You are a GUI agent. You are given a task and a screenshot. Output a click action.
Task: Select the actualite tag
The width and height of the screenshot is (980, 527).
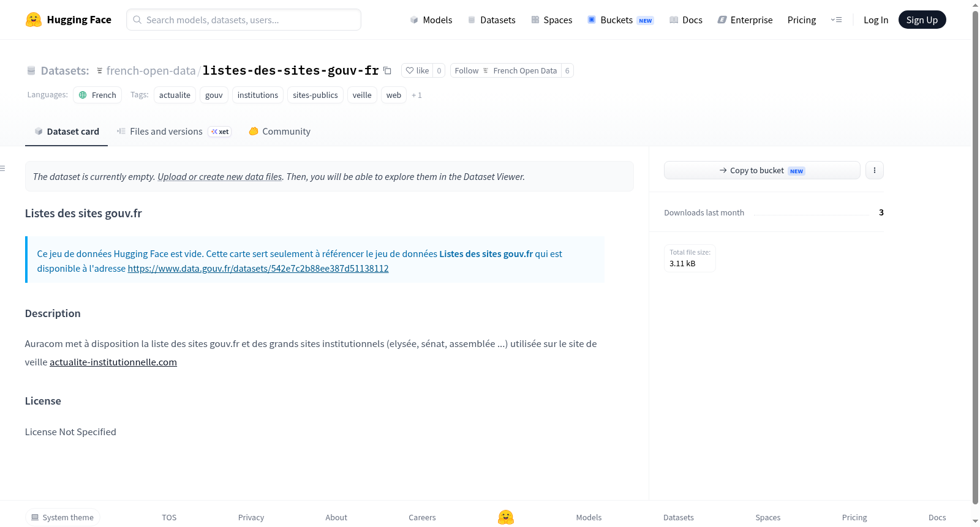[x=175, y=95]
